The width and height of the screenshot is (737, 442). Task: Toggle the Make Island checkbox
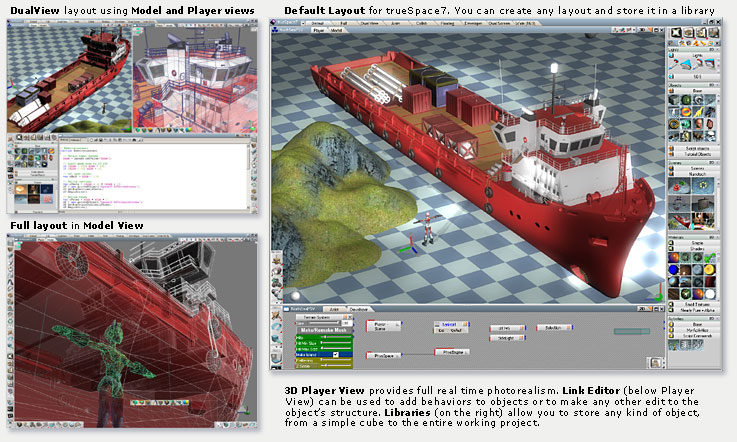[336, 353]
